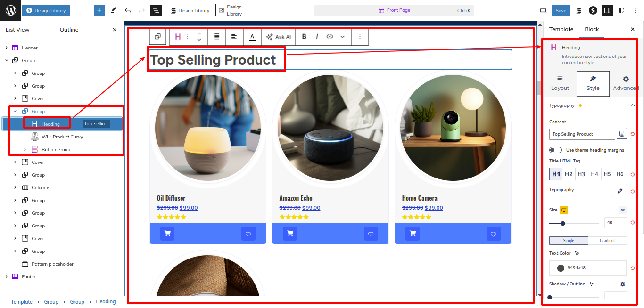Expand the Button Group tree item
644x308 pixels.
25,149
